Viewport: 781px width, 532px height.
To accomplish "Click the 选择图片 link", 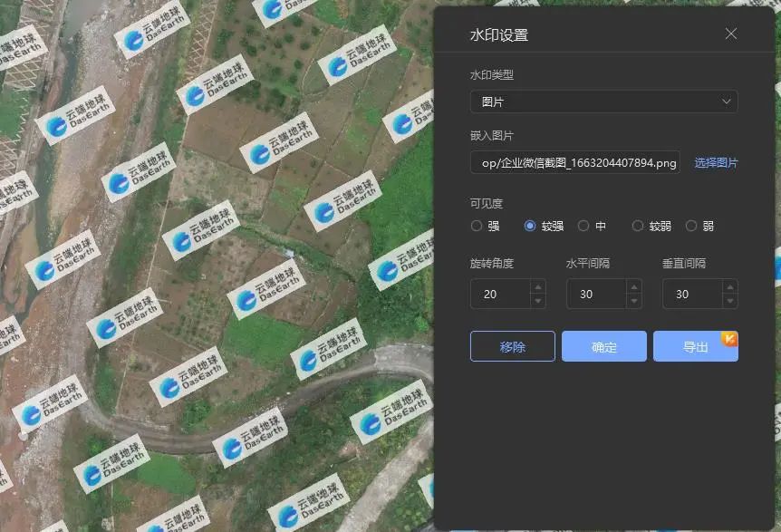I will (716, 163).
